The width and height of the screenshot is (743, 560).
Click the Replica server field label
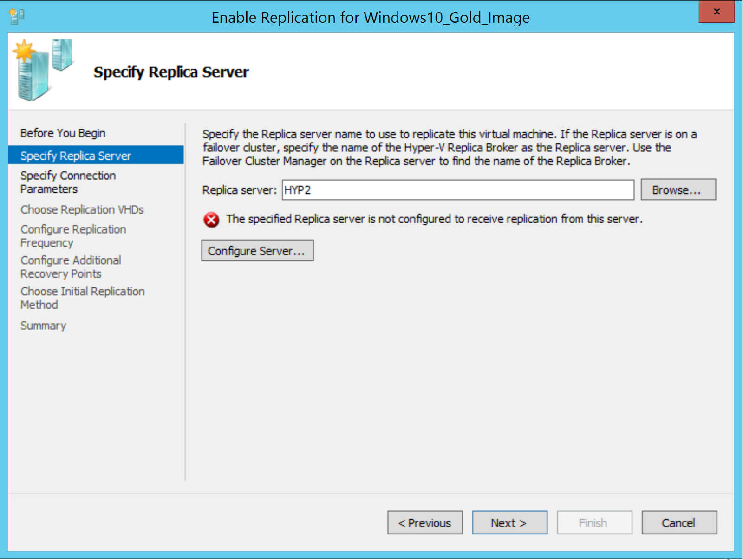click(239, 190)
